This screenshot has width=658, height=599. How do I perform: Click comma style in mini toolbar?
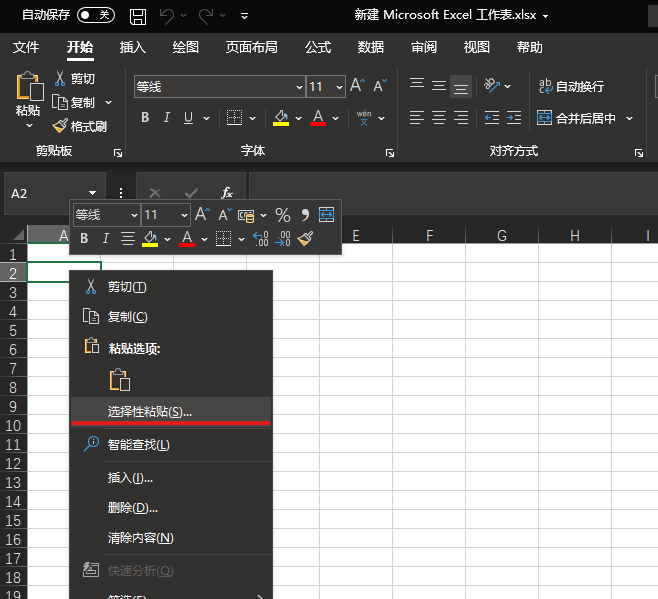305,215
